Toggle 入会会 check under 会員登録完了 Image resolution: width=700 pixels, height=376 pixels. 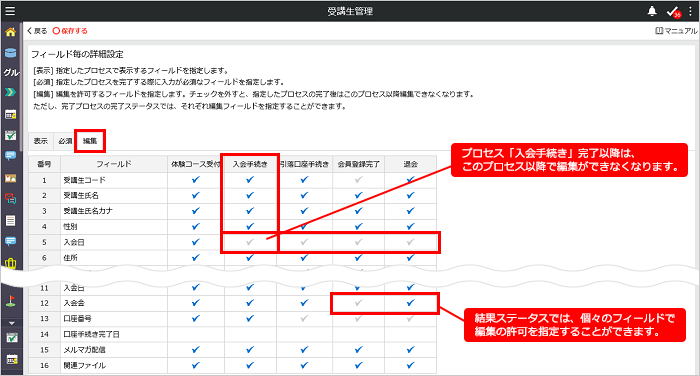pos(358,303)
